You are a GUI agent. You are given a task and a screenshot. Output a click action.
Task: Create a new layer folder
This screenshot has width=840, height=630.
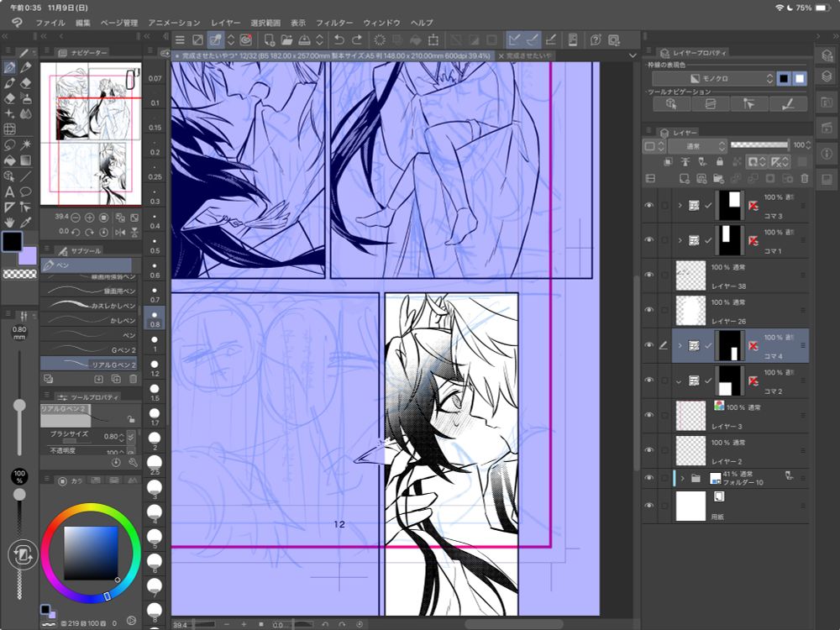pos(718,178)
